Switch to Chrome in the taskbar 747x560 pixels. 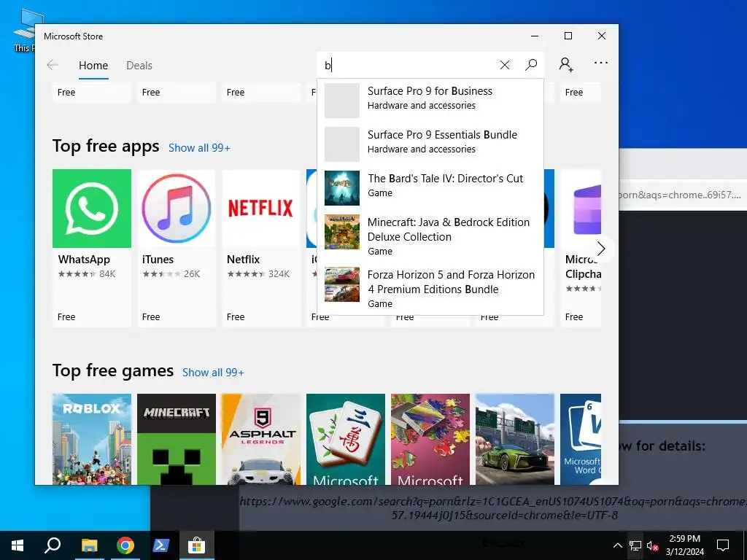[125, 545]
